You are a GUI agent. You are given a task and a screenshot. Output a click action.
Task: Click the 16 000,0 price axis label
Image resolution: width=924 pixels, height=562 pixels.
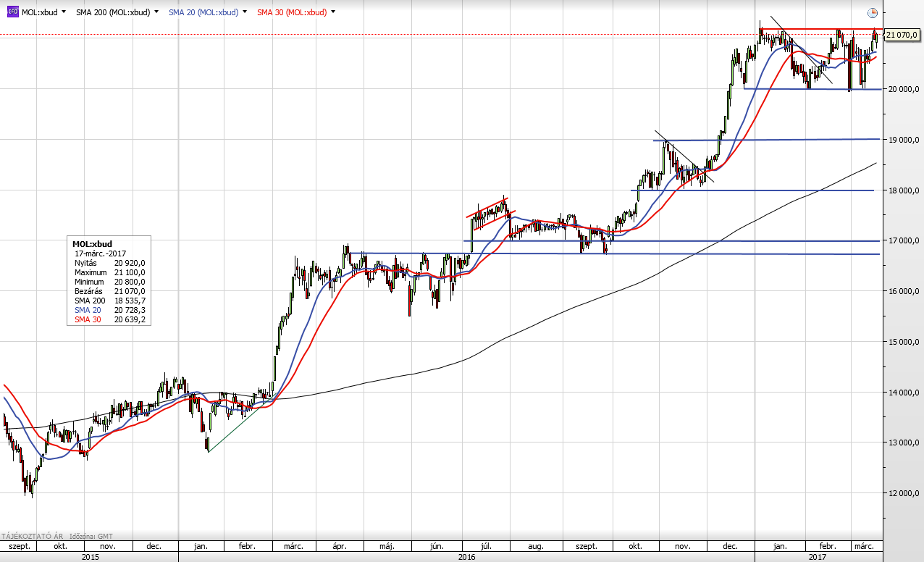pos(902,291)
